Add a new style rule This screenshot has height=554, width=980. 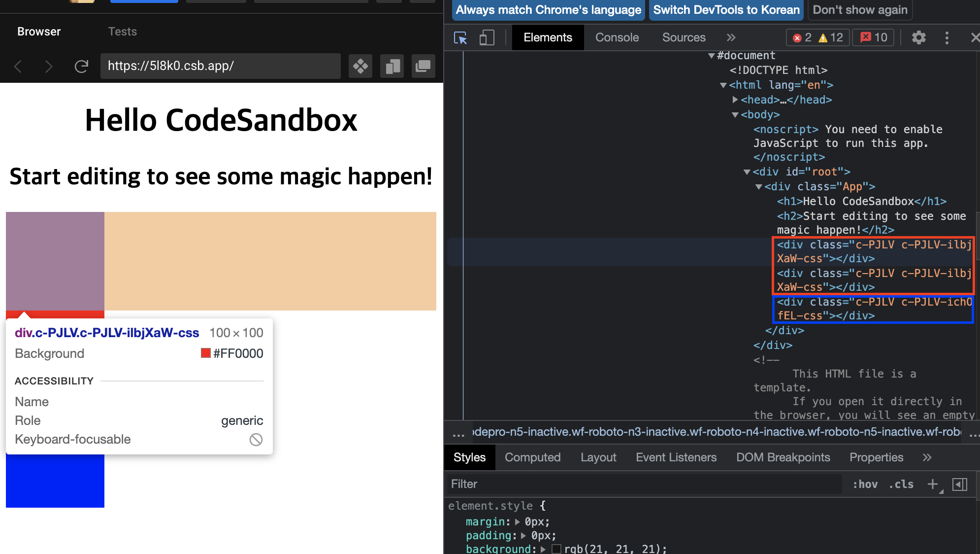(x=932, y=484)
